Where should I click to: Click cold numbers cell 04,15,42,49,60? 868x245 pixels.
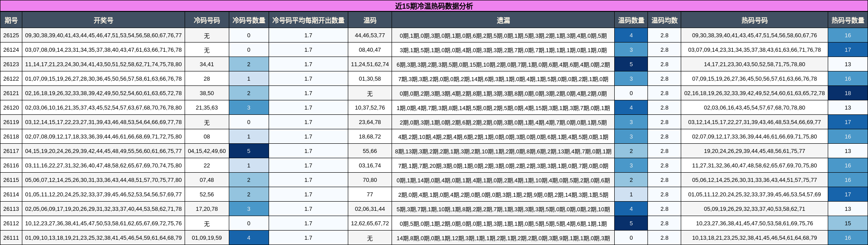click(x=207, y=151)
